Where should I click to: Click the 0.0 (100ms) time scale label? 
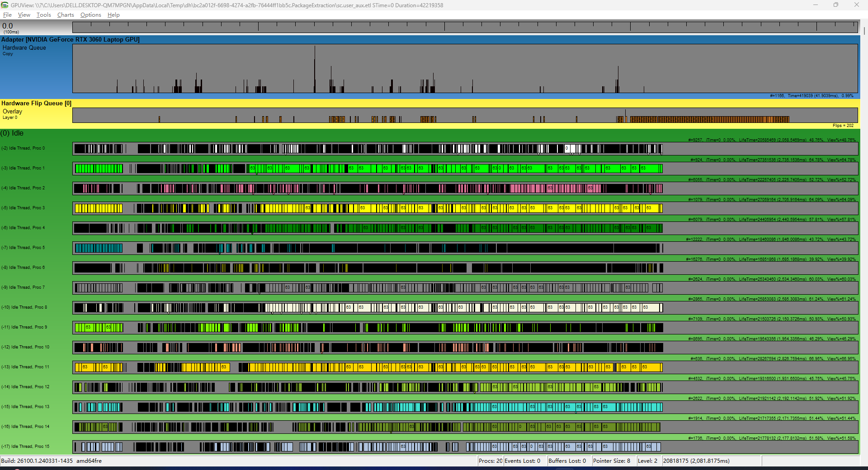click(10, 28)
